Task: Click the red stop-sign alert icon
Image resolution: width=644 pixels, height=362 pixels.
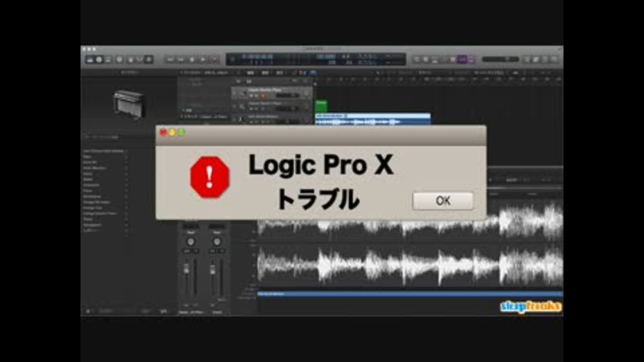Action: pyautogui.click(x=209, y=177)
